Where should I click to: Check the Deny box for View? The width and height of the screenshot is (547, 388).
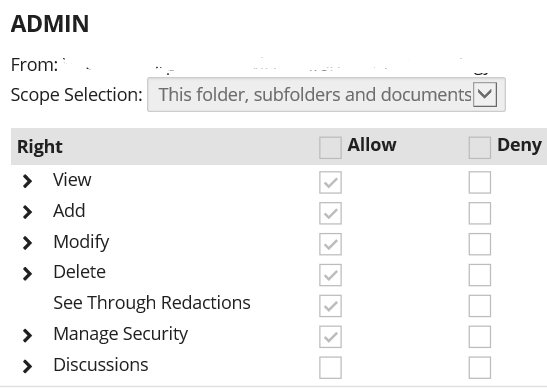480,182
